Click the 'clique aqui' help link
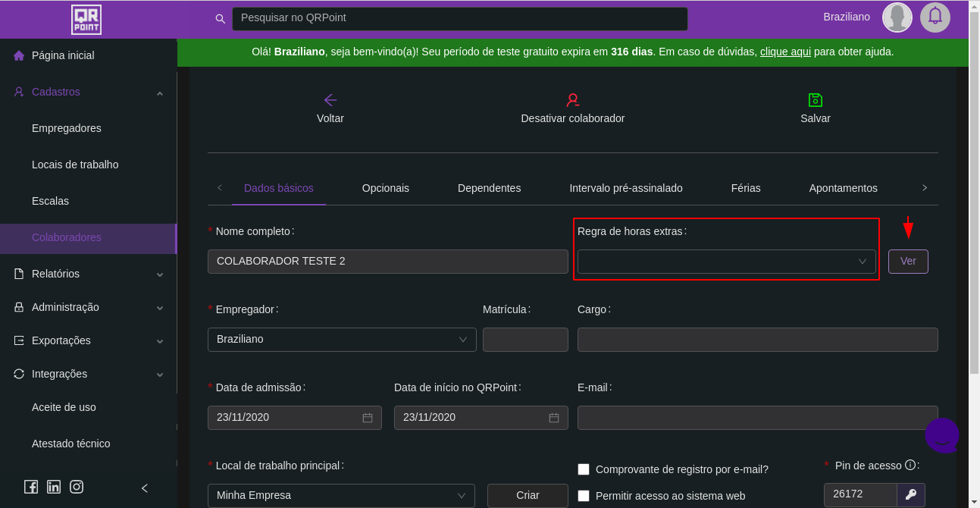This screenshot has width=980, height=508. [785, 52]
